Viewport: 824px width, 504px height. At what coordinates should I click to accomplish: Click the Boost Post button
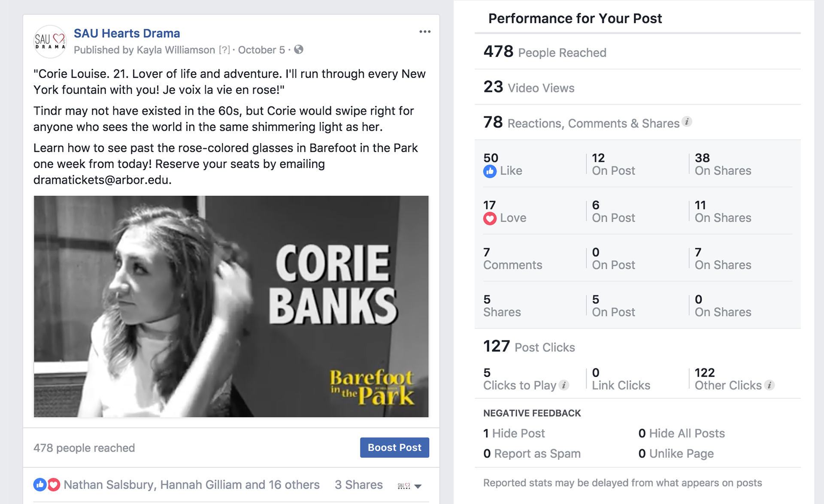point(394,447)
